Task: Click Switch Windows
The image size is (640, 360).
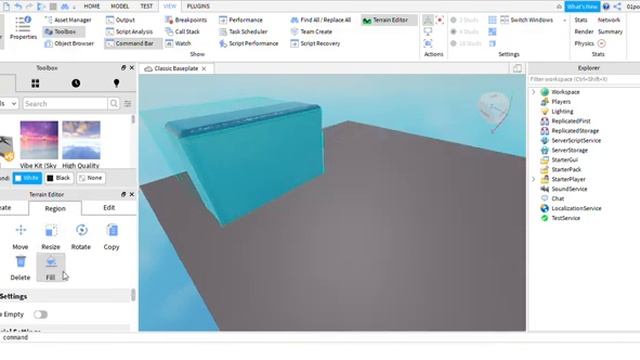Action: click(527, 20)
